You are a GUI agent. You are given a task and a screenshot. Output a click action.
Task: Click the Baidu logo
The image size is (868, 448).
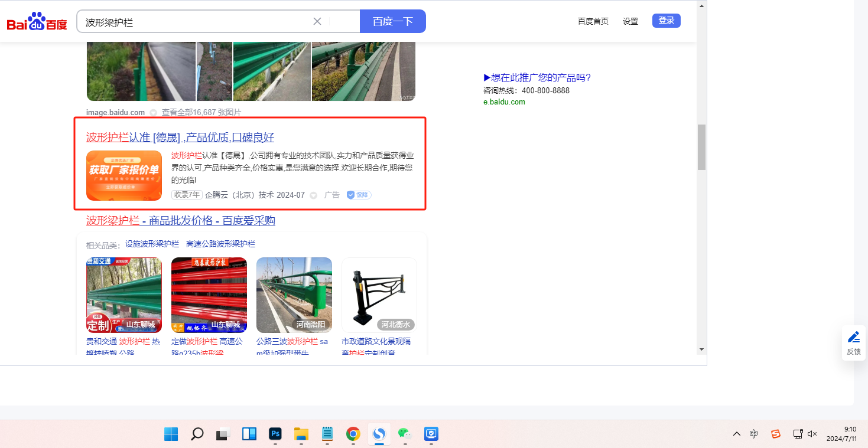(x=37, y=22)
